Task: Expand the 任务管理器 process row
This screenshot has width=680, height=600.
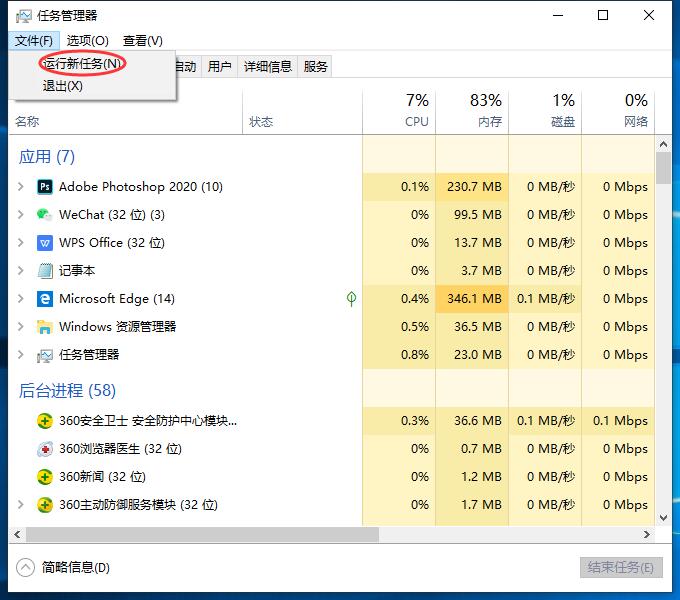Action: [20, 355]
